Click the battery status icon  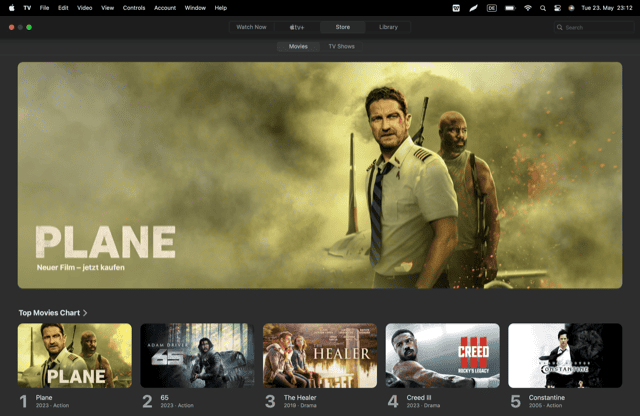tap(508, 7)
